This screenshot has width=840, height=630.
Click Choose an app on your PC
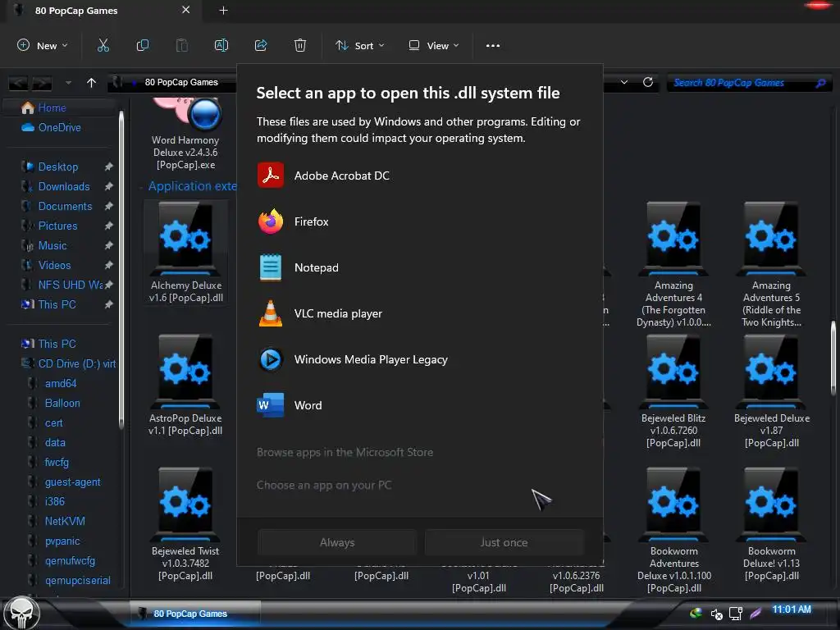324,485
